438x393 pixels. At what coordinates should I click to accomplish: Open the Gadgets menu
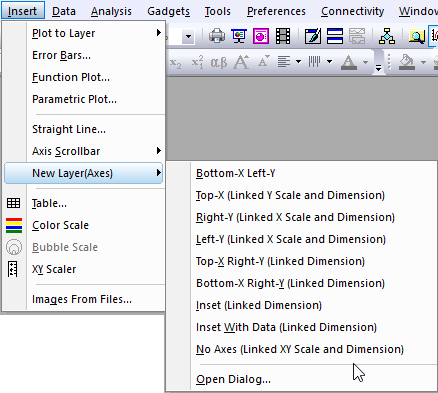(x=168, y=11)
